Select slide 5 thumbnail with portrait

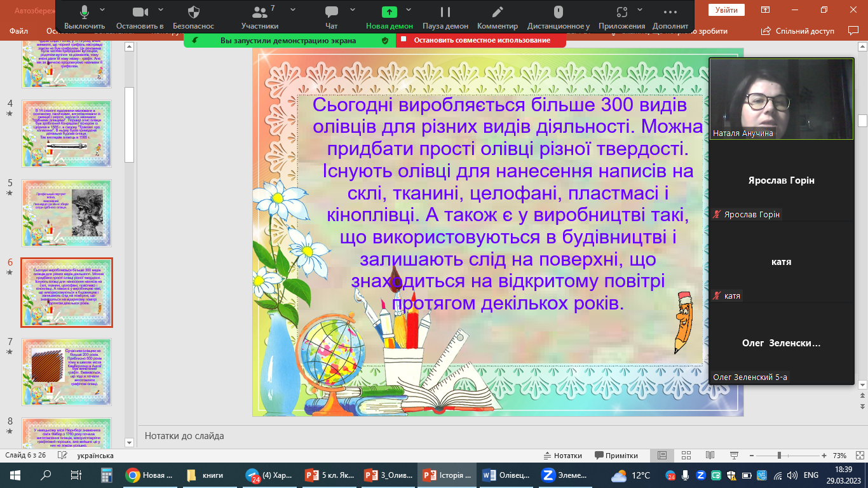67,212
